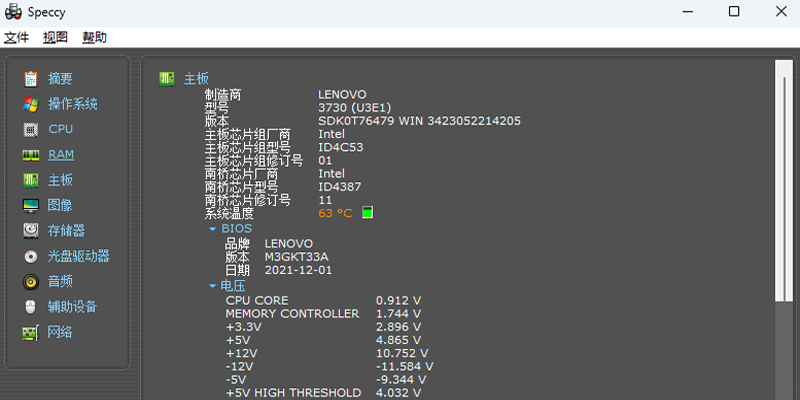Click the BIOS brand value LENOVO

pos(289,244)
